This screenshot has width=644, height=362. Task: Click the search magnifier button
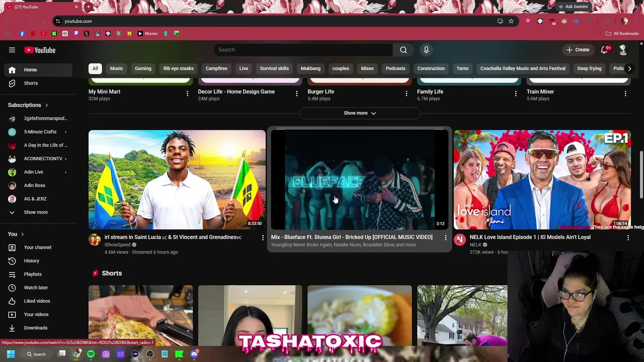click(x=404, y=50)
